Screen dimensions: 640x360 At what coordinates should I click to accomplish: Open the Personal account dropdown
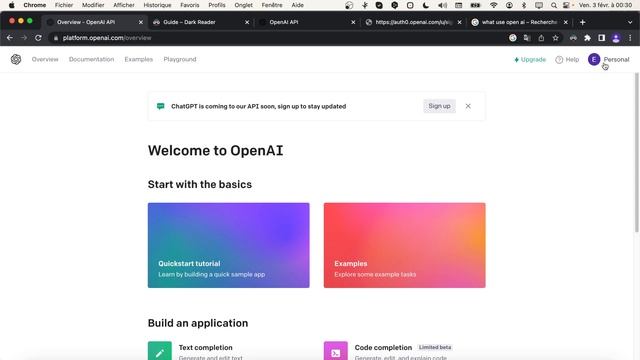609,60
